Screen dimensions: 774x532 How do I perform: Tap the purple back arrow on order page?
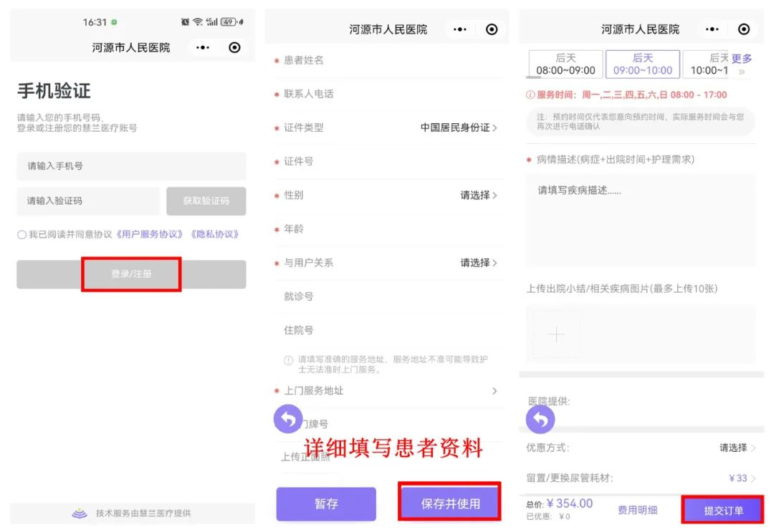tap(540, 420)
